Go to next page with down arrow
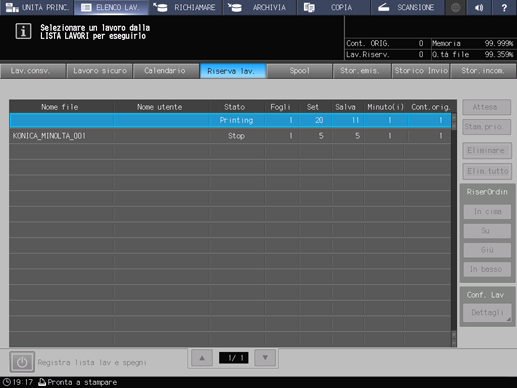This screenshot has height=388, width=517. [265, 358]
